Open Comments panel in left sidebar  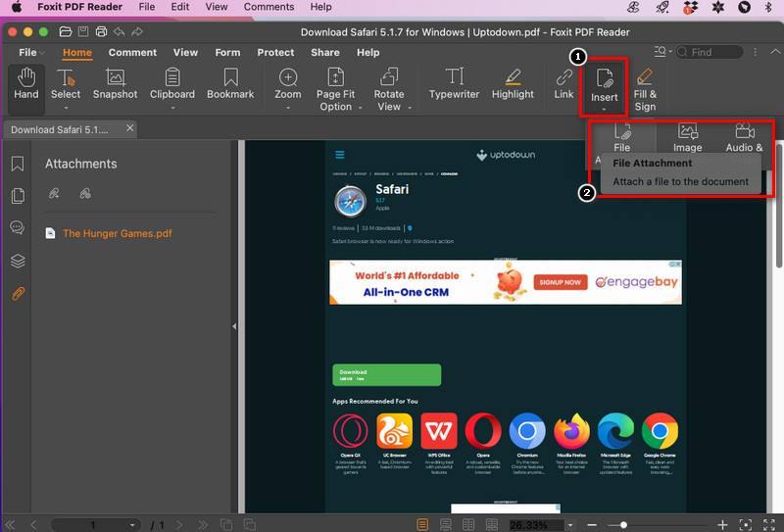tap(18, 227)
